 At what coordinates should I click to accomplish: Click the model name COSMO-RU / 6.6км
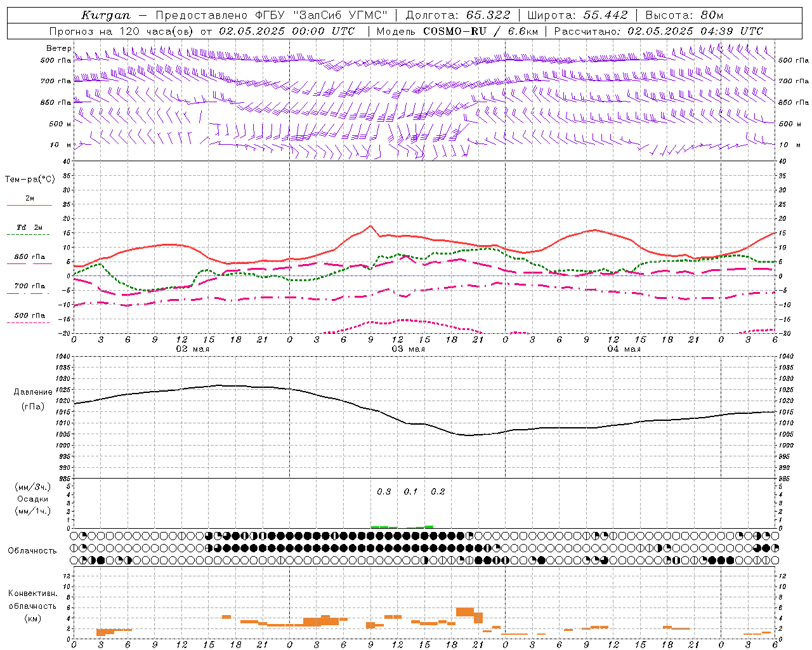tap(480, 31)
